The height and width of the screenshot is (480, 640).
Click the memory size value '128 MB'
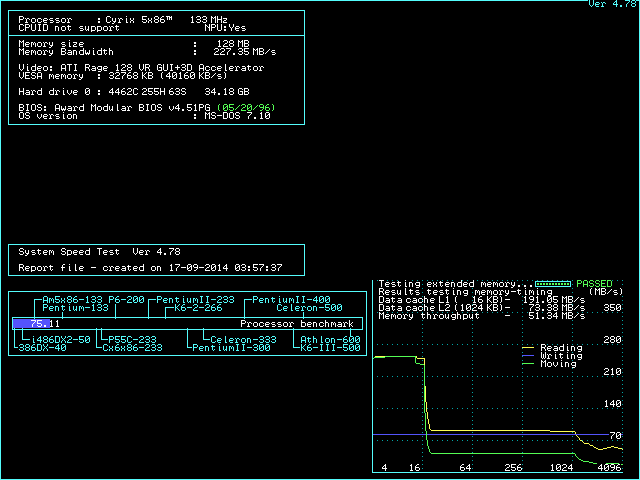coord(233,43)
